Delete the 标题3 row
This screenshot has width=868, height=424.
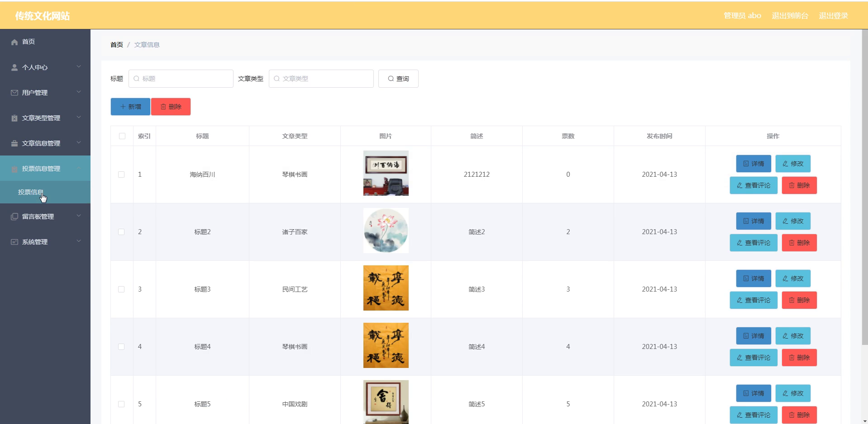coord(799,300)
